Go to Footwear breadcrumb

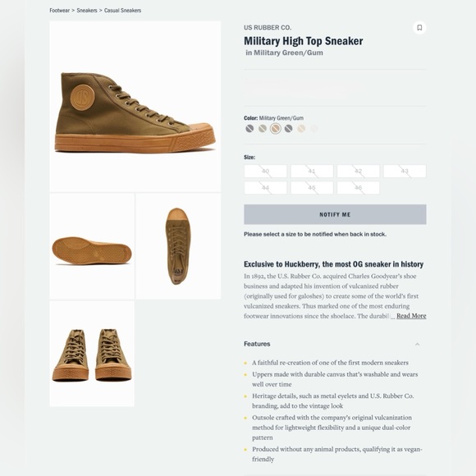click(59, 11)
